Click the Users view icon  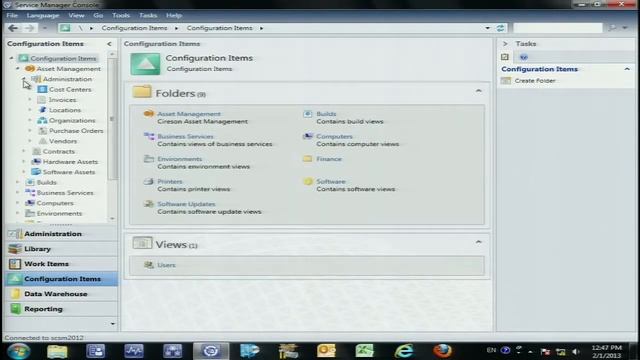pos(149,265)
